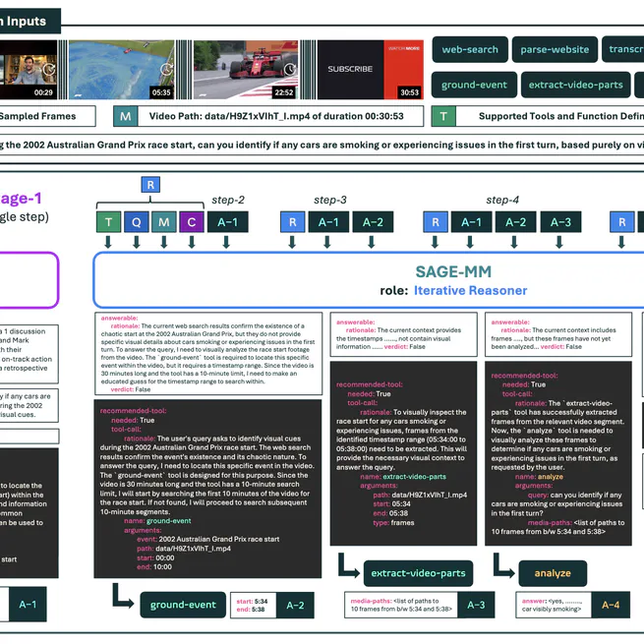Open the 22:52 red race car thumbnail
This screenshot has width=644, height=644.
pyautogui.click(x=246, y=70)
